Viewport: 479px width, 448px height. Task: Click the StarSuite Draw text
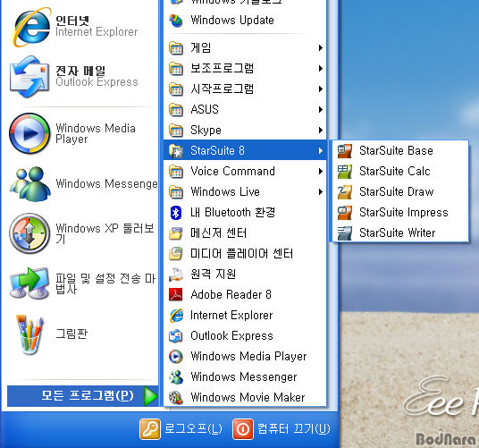397,192
